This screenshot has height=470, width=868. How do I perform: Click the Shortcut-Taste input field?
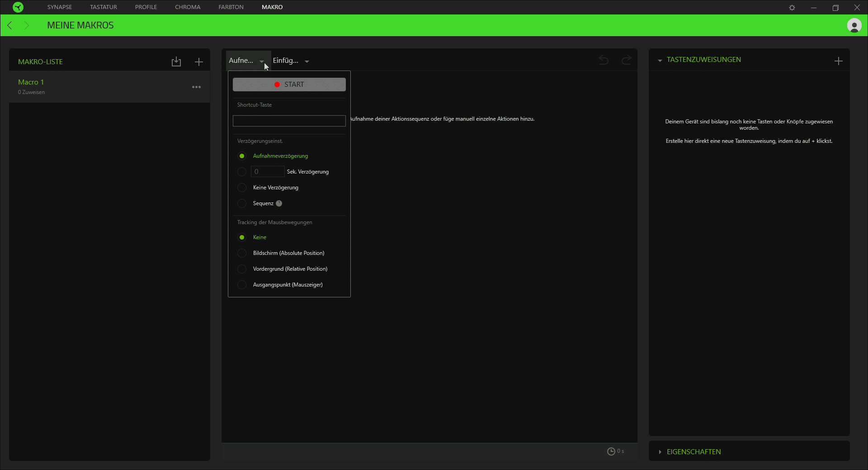[289, 121]
